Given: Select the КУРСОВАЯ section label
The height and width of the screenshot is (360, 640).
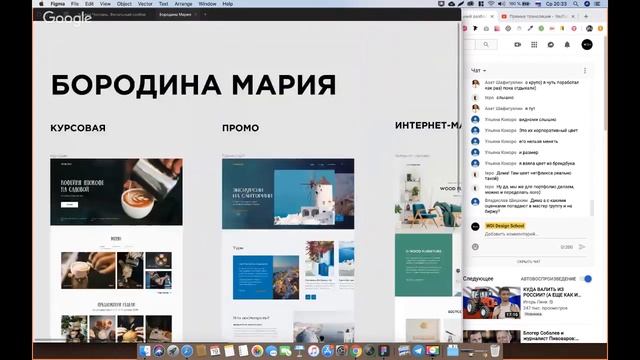Looking at the screenshot, I should [78, 128].
